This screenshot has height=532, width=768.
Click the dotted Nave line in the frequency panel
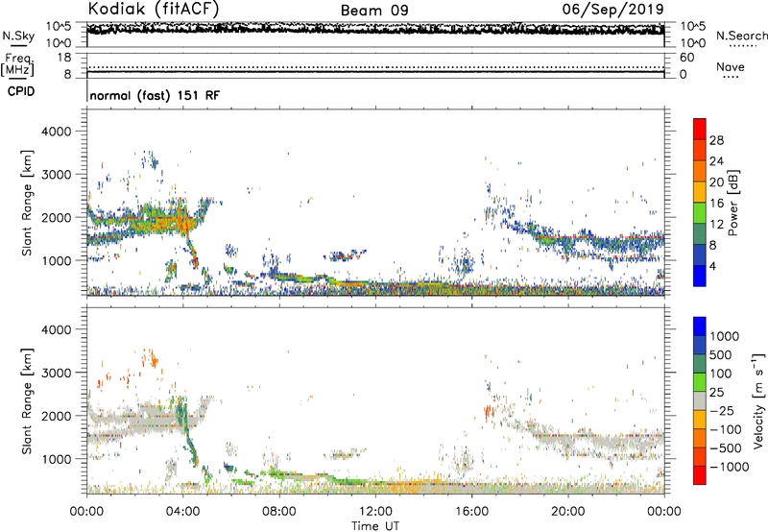[x=375, y=67]
